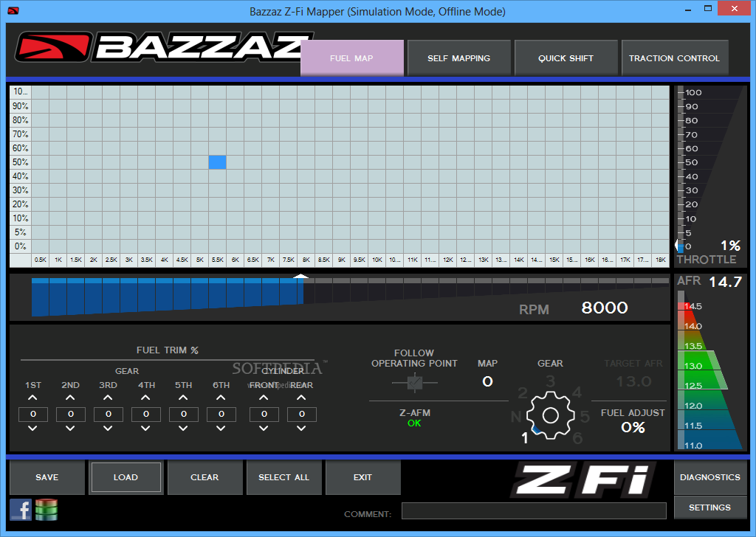Click the REAR cylinder trim value box
Image resolution: width=756 pixels, height=537 pixels.
(x=302, y=415)
